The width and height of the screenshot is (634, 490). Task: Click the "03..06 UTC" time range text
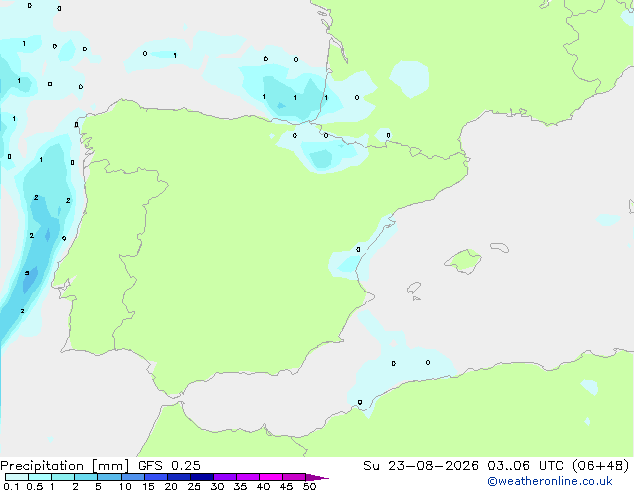[525, 466]
